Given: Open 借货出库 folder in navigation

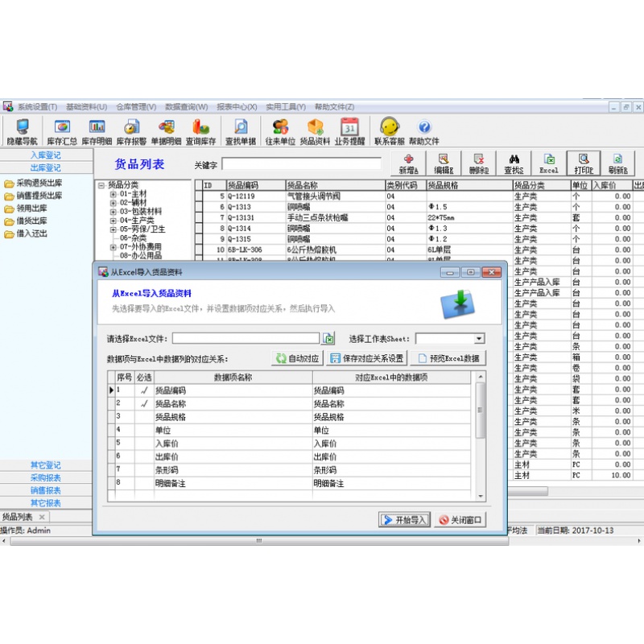Looking at the screenshot, I should pos(26,221).
